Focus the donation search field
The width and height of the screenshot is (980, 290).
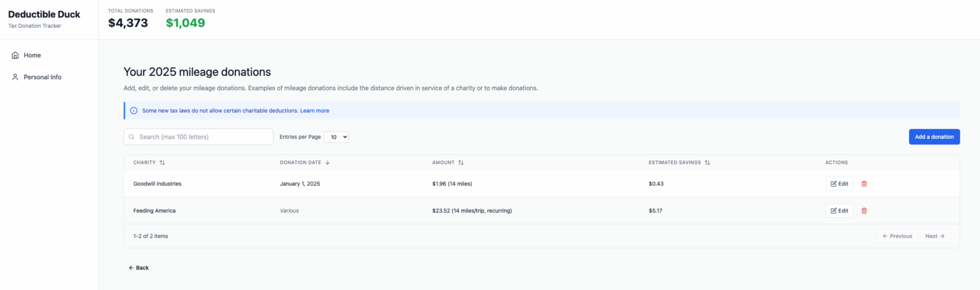tap(204, 137)
